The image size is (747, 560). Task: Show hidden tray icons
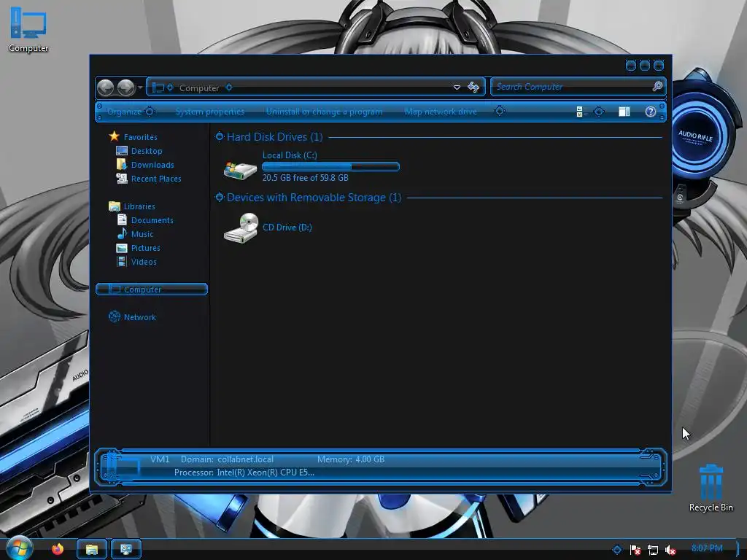[617, 550]
